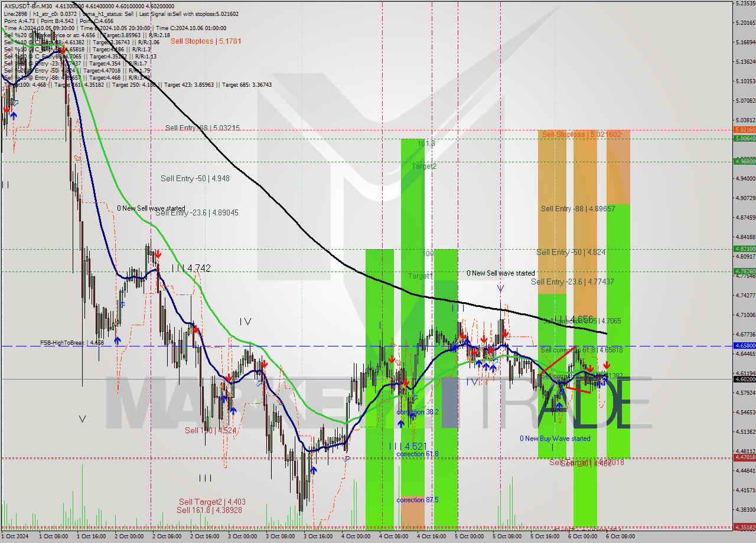Click the 'I I I 4.742' wave label
Image resolution: width=756 pixels, height=543 pixels.
point(190,268)
